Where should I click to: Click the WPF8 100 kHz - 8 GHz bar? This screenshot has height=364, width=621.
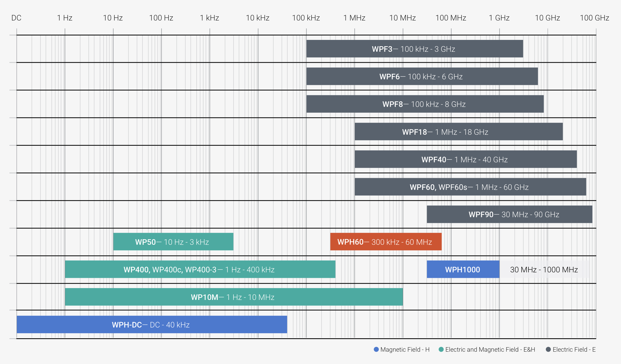click(425, 104)
